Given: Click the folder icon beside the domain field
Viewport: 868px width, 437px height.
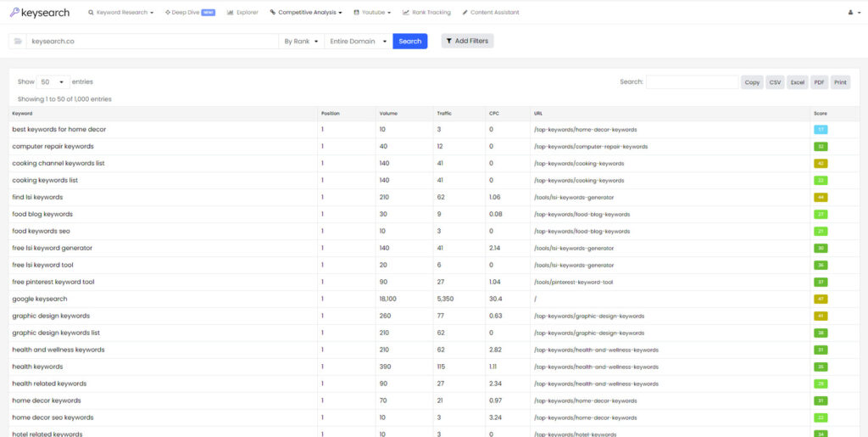Looking at the screenshot, I should click(x=18, y=41).
